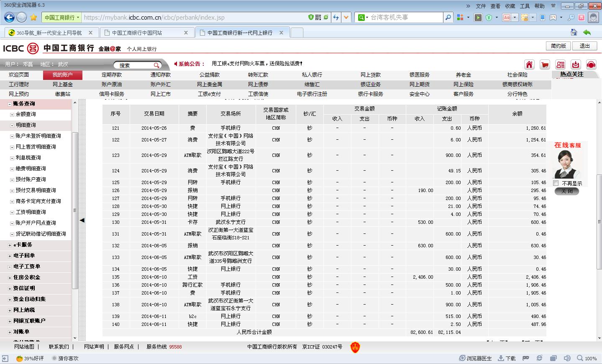Expand the e卡服务 section
Image resolution: width=602 pixels, height=364 pixels.
(x=10, y=245)
